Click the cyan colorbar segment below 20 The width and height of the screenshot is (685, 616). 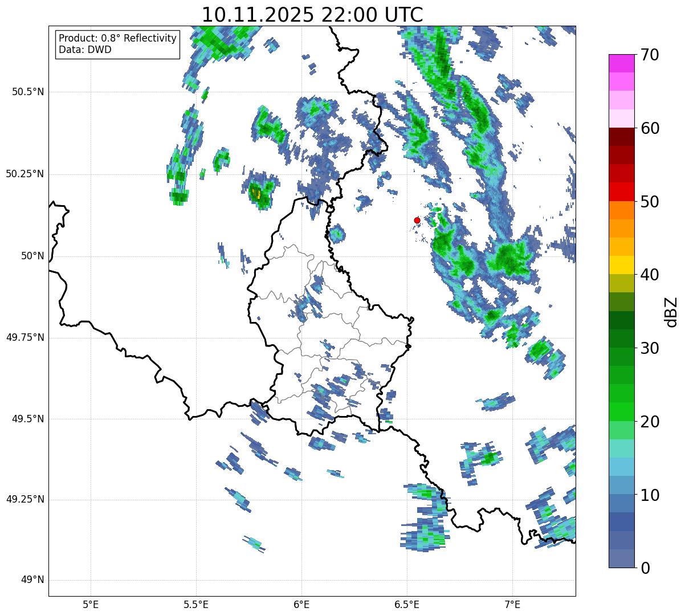(x=621, y=448)
